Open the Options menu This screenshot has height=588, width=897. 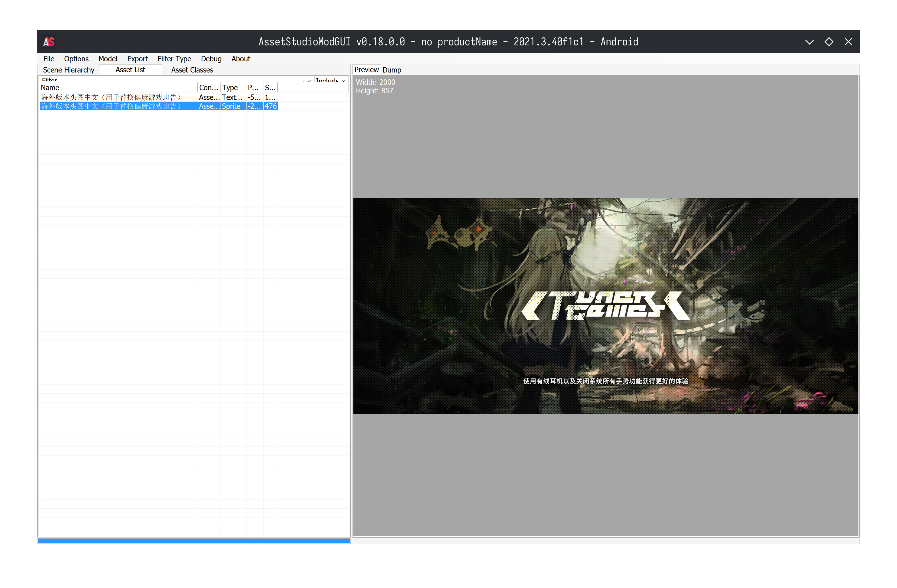[x=76, y=59]
